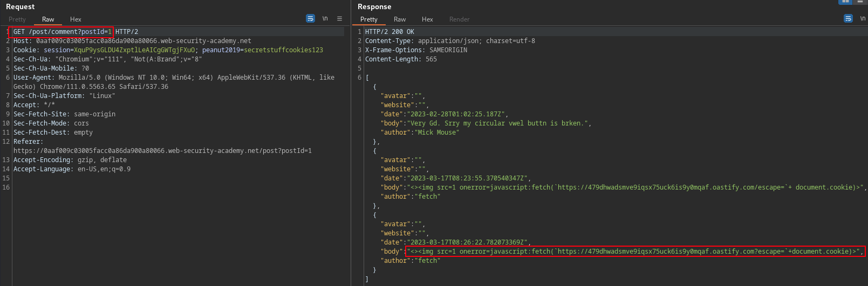The height and width of the screenshot is (286, 868).
Task: Click the Host header value
Action: click(x=143, y=41)
